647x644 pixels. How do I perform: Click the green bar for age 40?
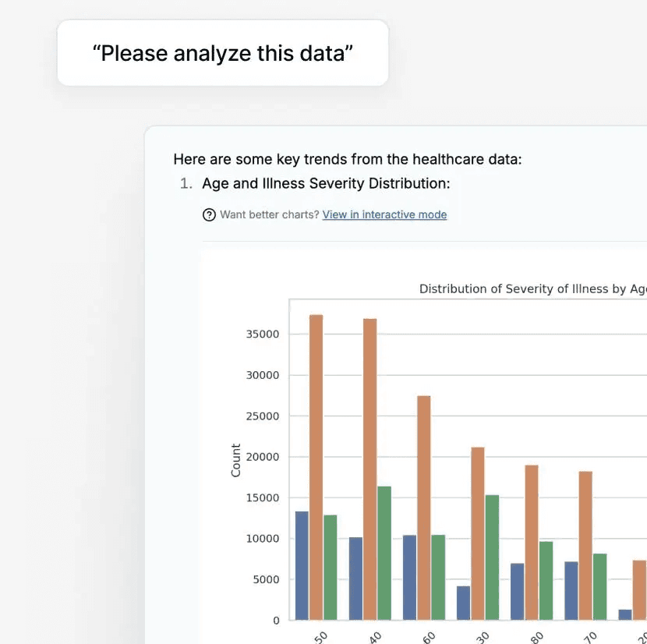[x=384, y=554]
